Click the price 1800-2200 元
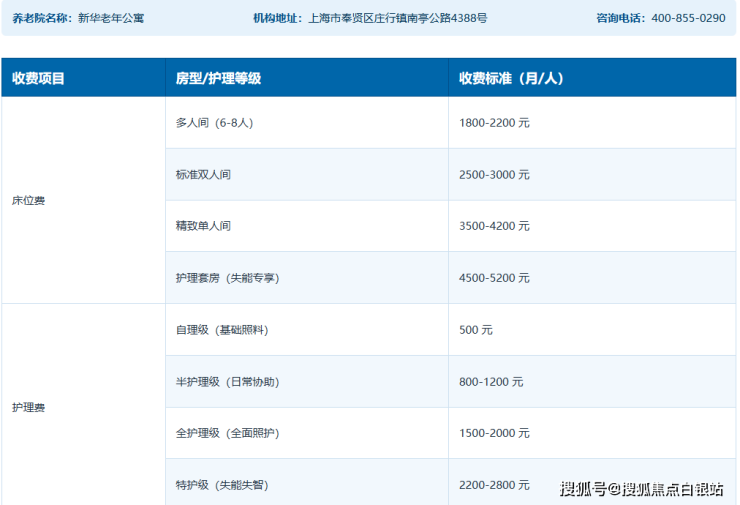The height and width of the screenshot is (505, 740). click(494, 123)
